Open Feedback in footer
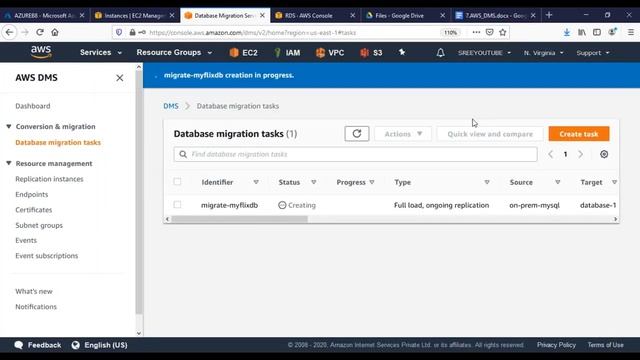640x360 pixels. pos(38,345)
